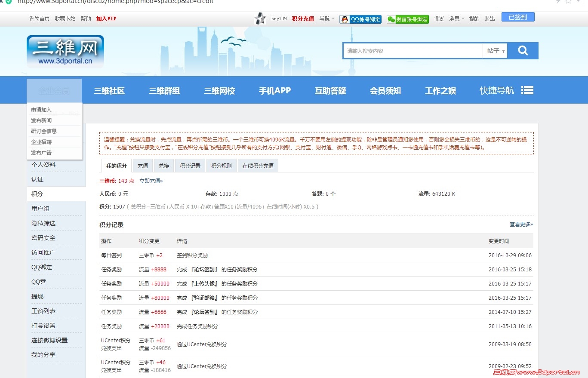Click the 立即充值» link
This screenshot has height=378, width=588.
click(x=151, y=181)
